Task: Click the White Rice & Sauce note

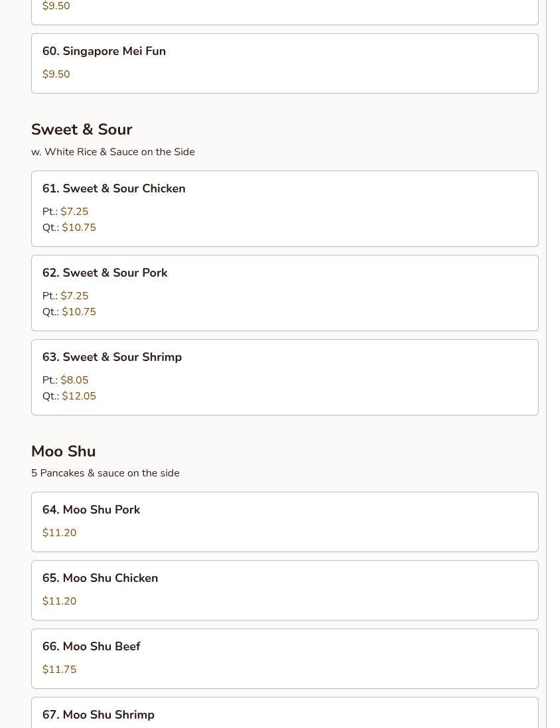Action: (x=113, y=152)
